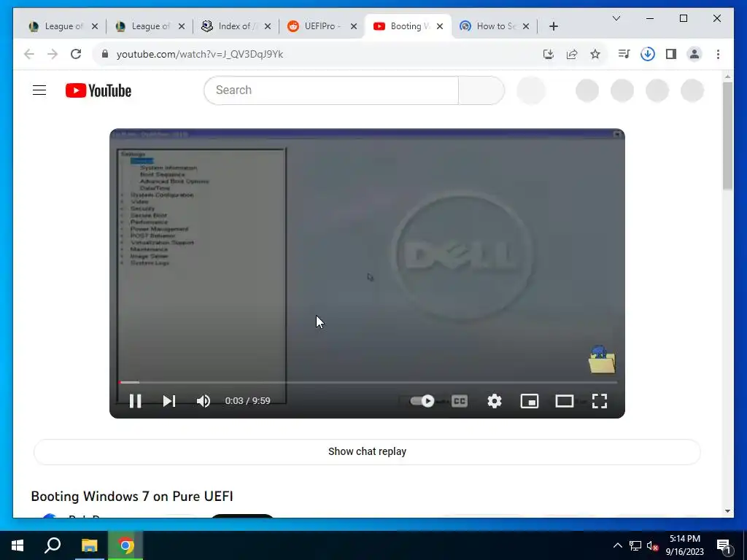Enter fullscreen video mode

[600, 401]
